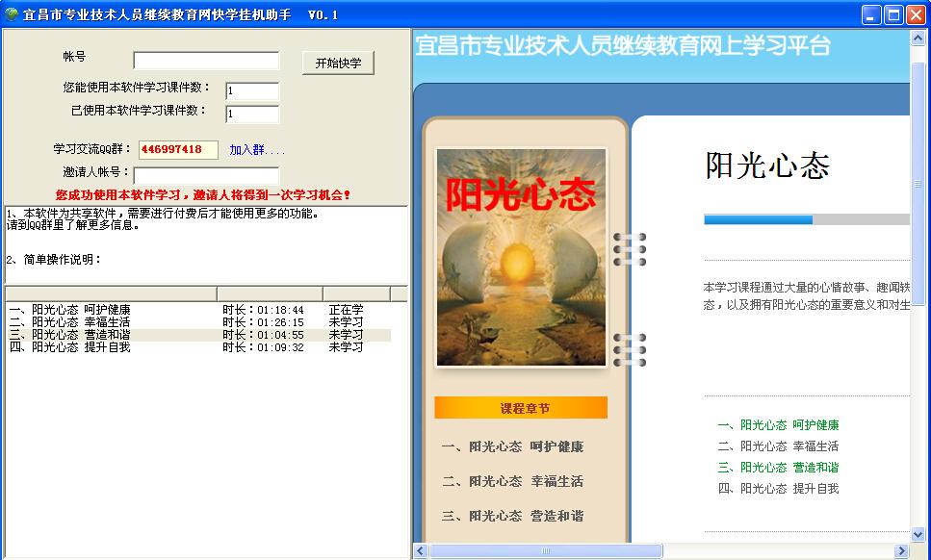The image size is (931, 560).
Task: Click the 课程章节 orange header bar
Action: (521, 408)
